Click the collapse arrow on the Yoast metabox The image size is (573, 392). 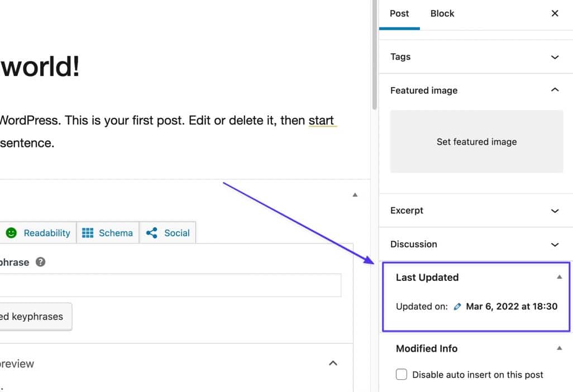pos(355,194)
